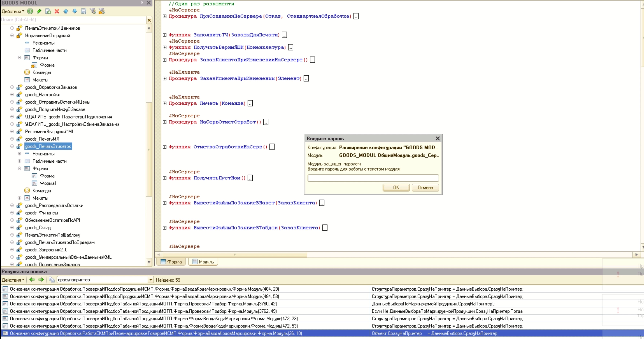Select the Команды node under goods_ПечатьЭтикеток

click(41, 191)
